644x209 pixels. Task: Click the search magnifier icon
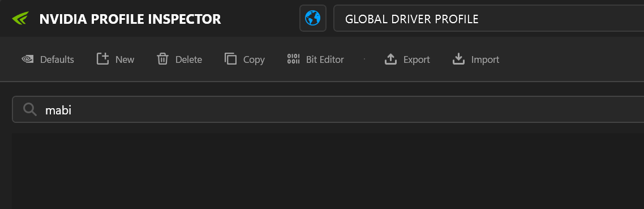(x=30, y=109)
